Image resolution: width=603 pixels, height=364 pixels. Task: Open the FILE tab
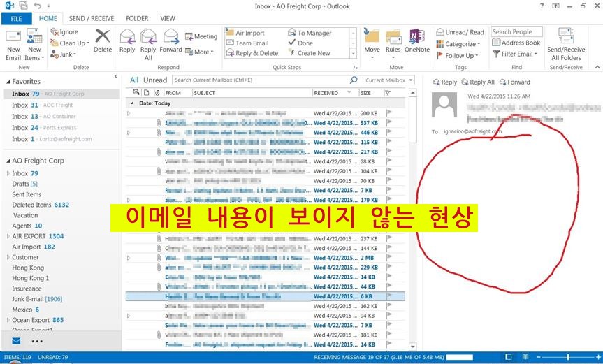[x=16, y=18]
